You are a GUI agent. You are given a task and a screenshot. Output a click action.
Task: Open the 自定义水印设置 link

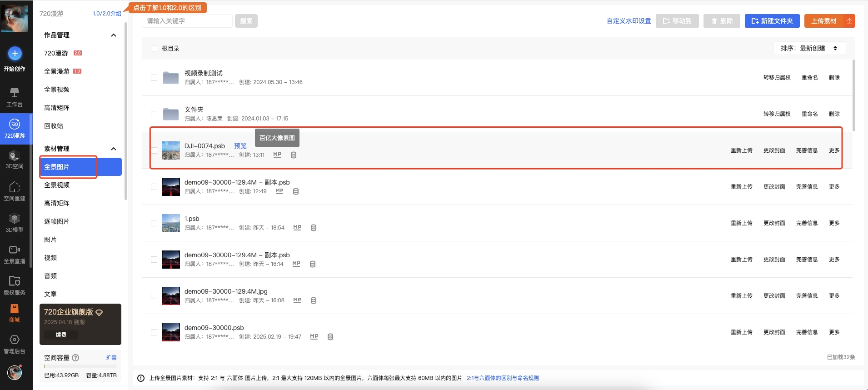tap(629, 21)
